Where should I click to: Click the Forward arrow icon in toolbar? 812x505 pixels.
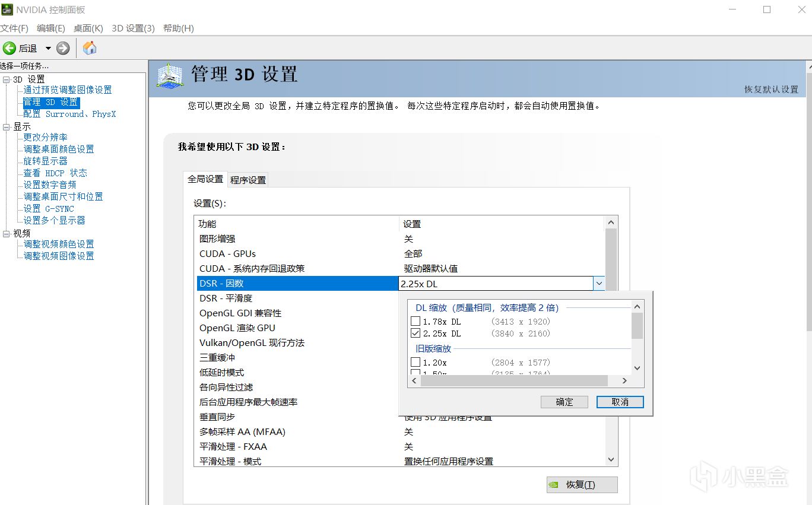click(x=63, y=48)
